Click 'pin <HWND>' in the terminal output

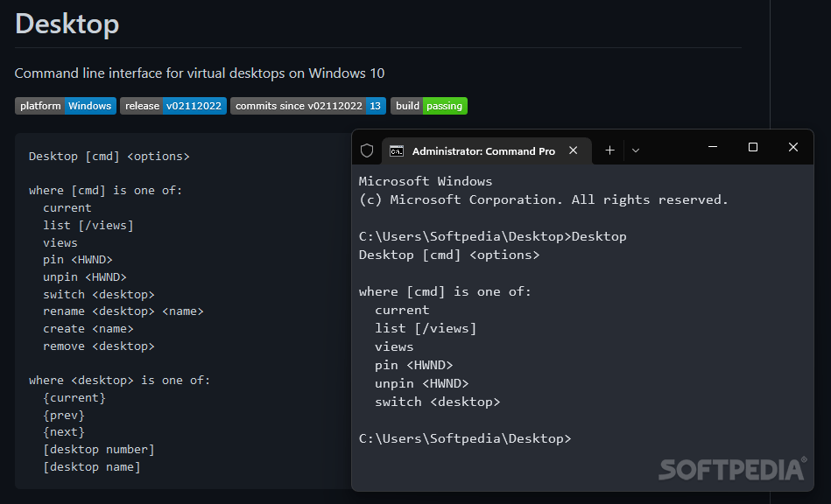tap(414, 365)
